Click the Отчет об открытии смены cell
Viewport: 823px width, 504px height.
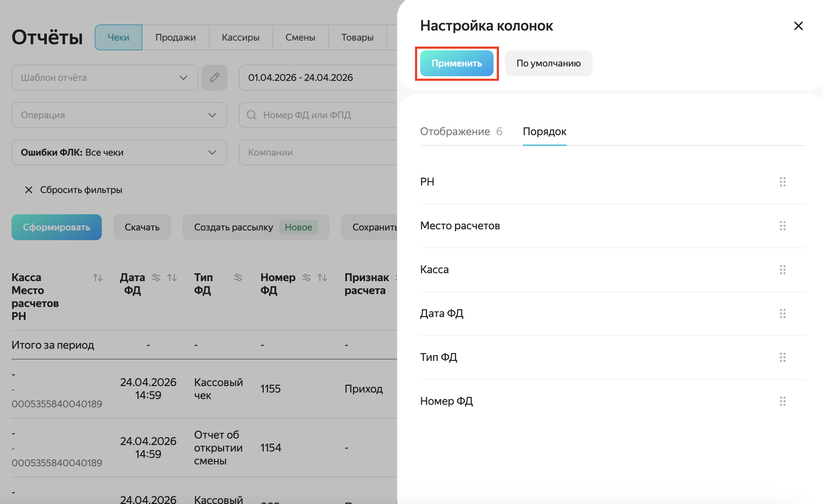[218, 448]
